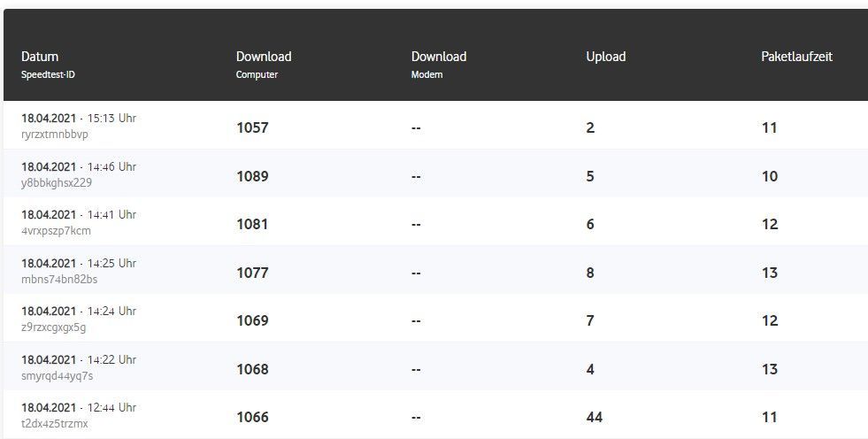The width and height of the screenshot is (868, 439).
Task: Click modem download dashes in 12:44 row
Action: (x=416, y=418)
